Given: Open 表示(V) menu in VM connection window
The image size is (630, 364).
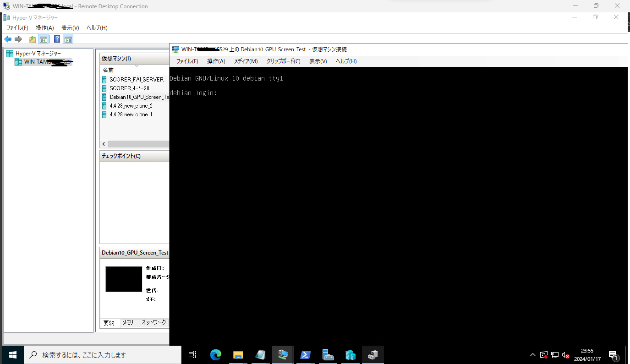Looking at the screenshot, I should click(x=318, y=61).
